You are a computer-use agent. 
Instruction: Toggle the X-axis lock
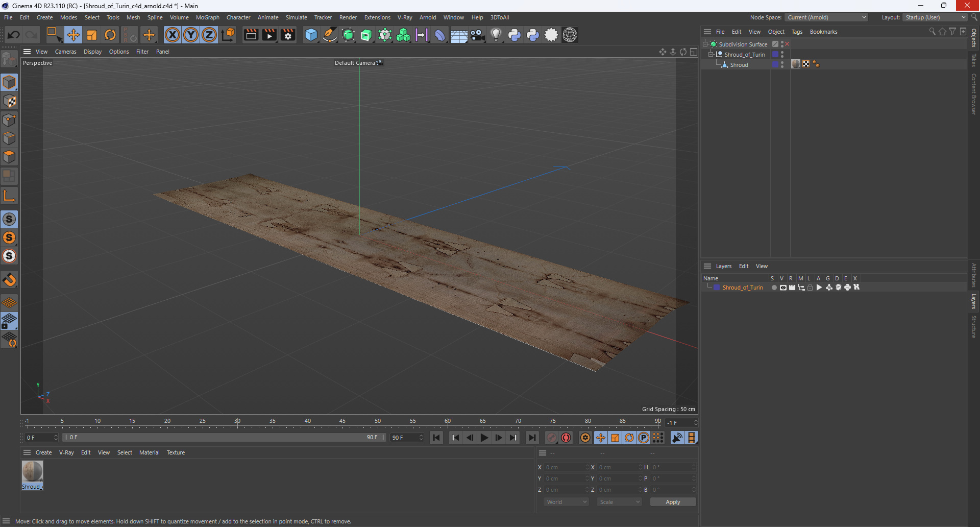[x=173, y=35]
